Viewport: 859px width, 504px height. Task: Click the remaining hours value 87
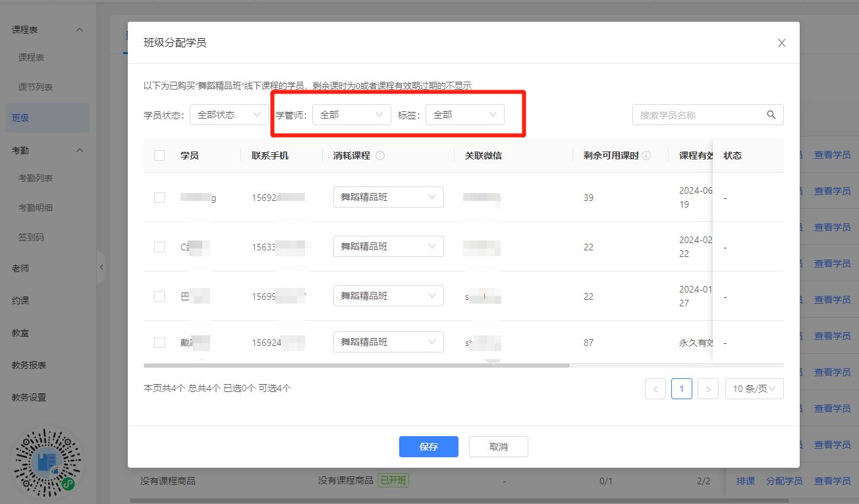pyautogui.click(x=588, y=343)
